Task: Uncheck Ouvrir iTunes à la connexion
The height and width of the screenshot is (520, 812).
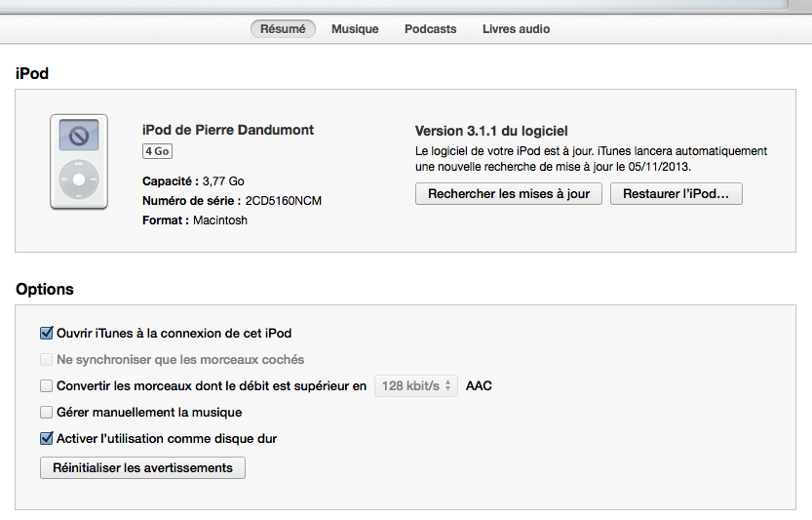Action: click(x=47, y=333)
